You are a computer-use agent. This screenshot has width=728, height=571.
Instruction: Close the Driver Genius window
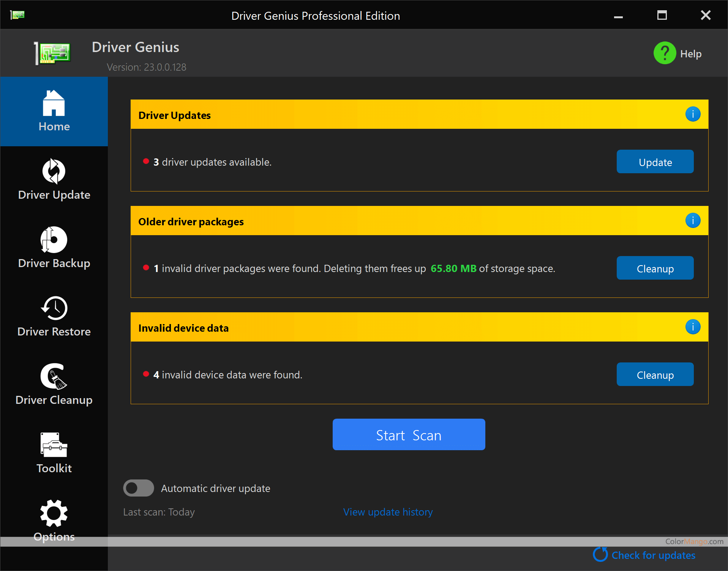click(x=706, y=15)
